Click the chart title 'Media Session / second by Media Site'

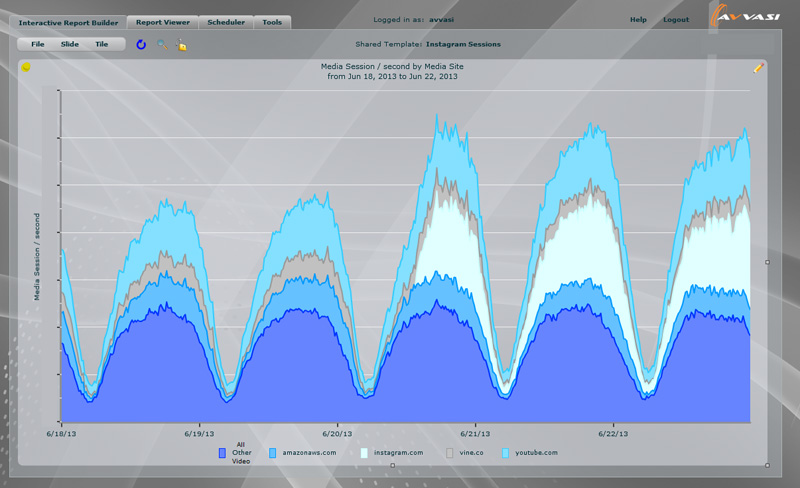[x=392, y=66]
